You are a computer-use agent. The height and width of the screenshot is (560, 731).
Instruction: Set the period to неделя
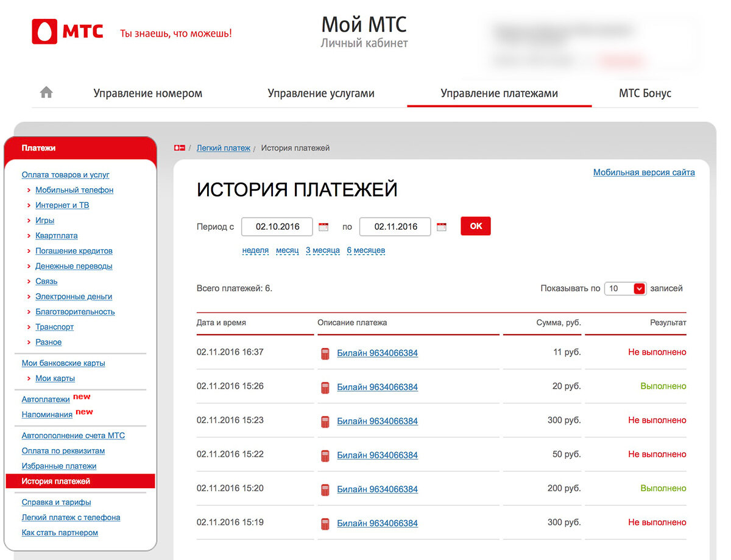pyautogui.click(x=255, y=250)
